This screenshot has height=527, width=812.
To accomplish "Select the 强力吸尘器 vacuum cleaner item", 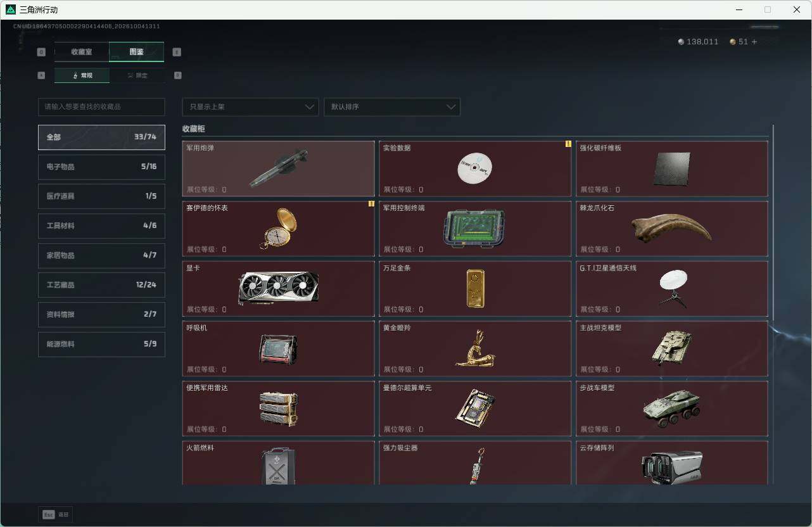I will 475,463.
